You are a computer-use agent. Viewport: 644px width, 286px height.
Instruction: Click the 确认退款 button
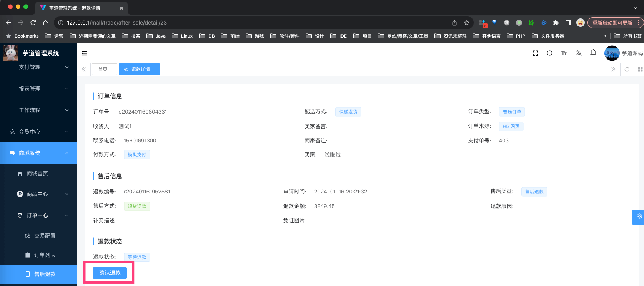pos(110,273)
